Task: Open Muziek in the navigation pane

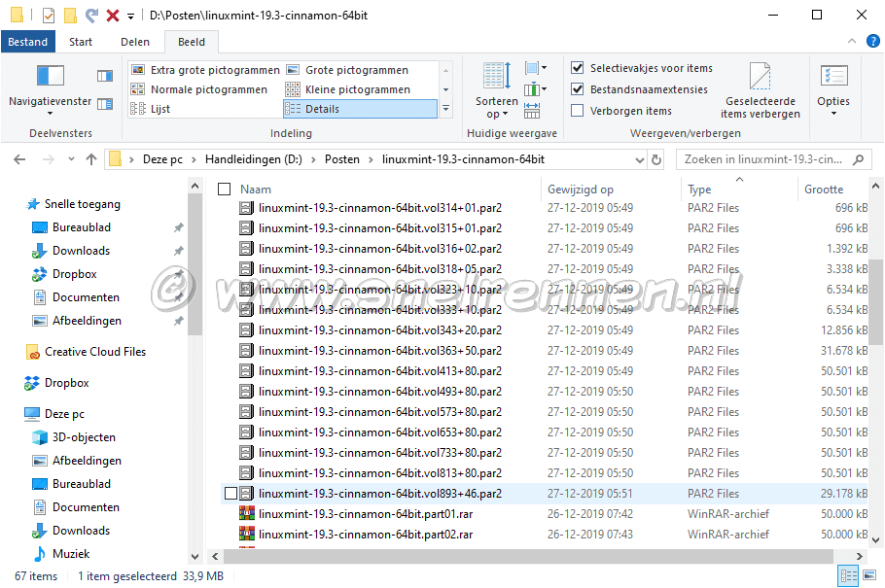Action: tap(71, 554)
